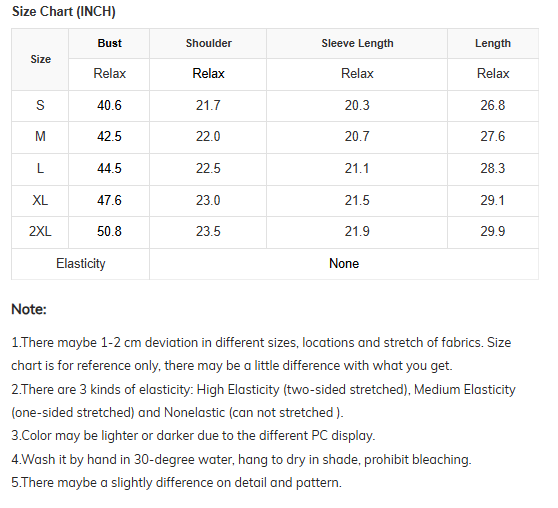
Task: Click the Note: heading
Action: tap(29, 309)
